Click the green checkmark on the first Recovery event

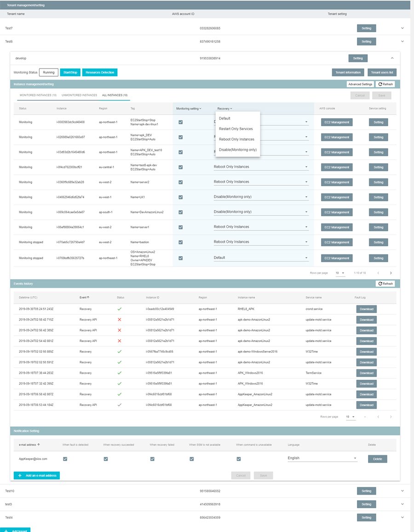tap(120, 309)
